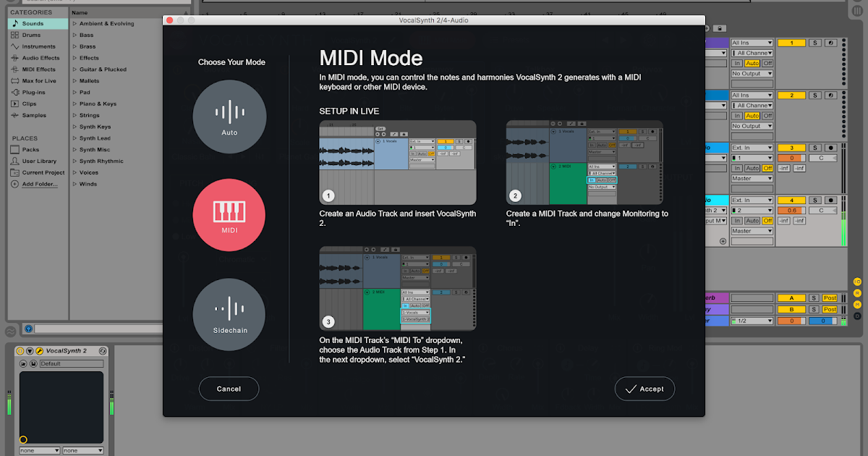The height and width of the screenshot is (456, 868).
Task: Expand the Voices sounds folder
Action: (x=75, y=173)
